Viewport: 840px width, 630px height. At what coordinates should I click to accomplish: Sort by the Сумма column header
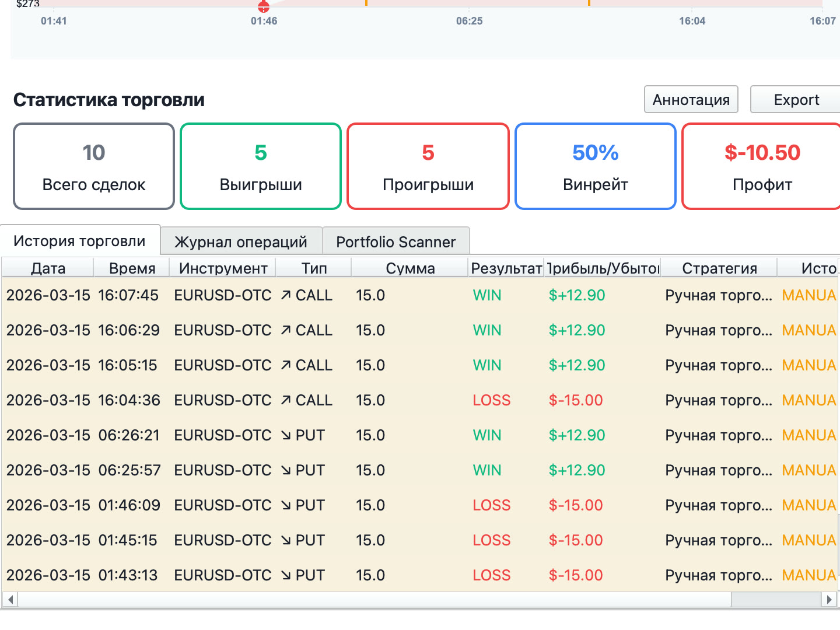coord(410,268)
